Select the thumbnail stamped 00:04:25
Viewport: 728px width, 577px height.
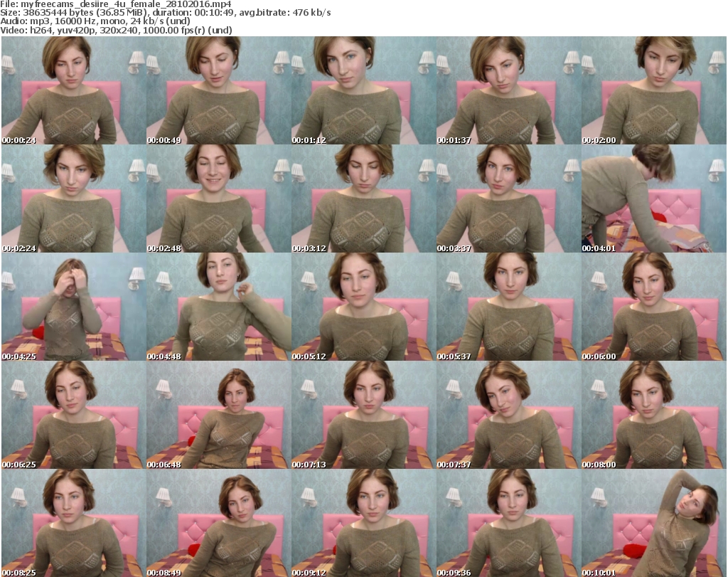[x=74, y=307]
